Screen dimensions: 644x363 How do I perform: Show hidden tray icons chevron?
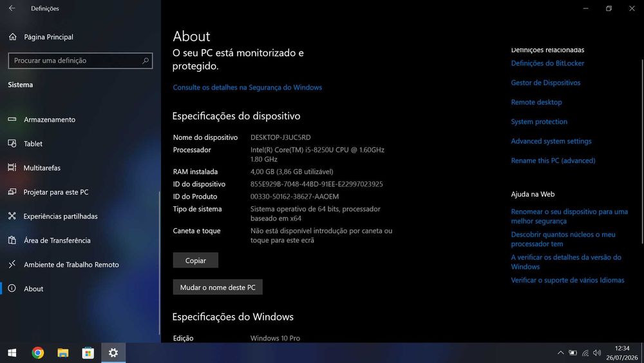[560, 353]
